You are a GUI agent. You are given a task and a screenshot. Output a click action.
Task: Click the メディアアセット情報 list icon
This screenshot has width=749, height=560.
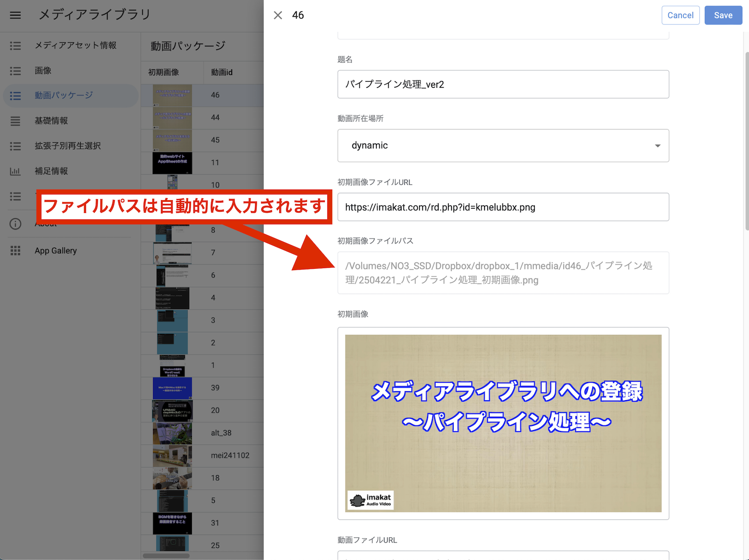[x=15, y=46]
